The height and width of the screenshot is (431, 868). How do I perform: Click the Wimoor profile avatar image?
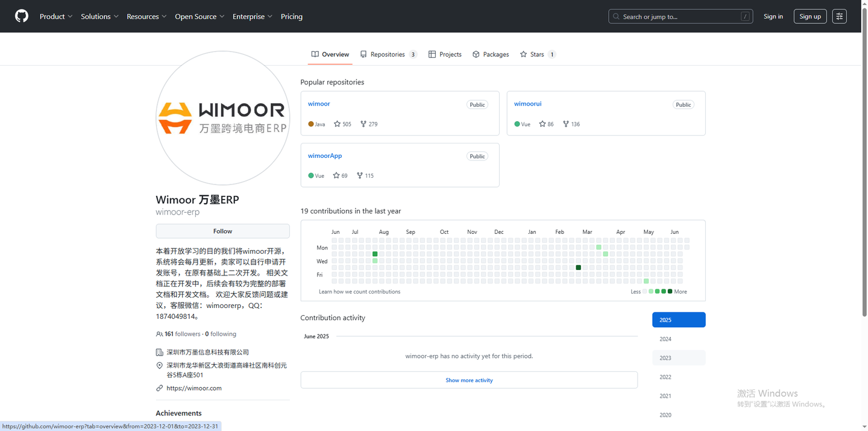click(222, 118)
